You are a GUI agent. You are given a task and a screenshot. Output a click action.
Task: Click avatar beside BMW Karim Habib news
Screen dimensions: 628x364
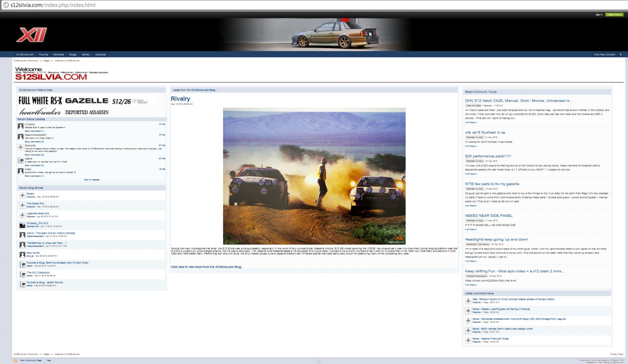click(468, 330)
